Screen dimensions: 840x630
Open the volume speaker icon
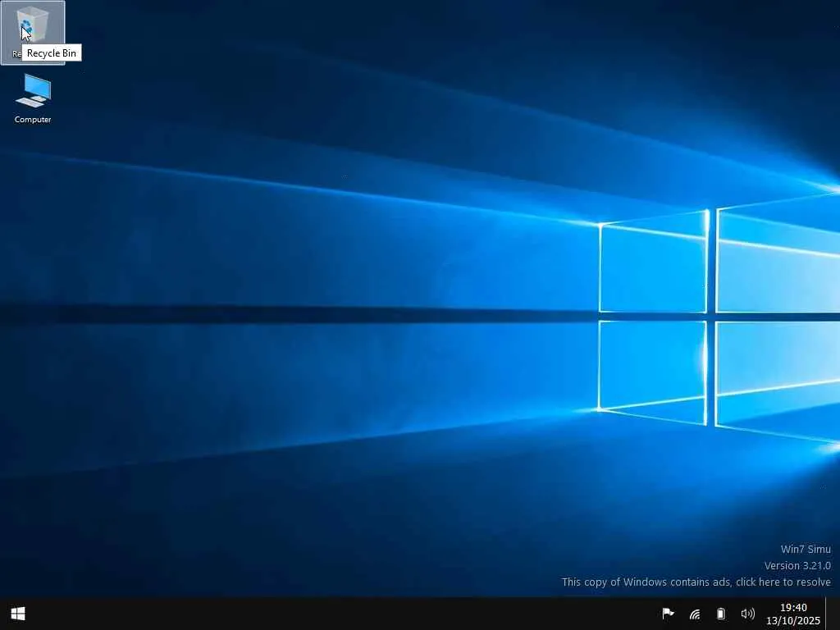tap(747, 614)
